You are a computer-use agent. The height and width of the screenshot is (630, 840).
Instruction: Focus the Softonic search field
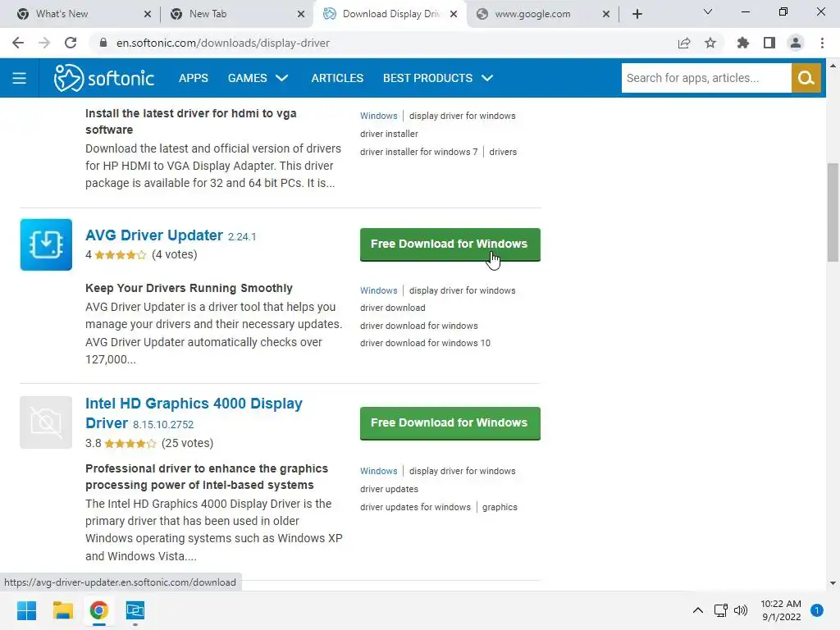pyautogui.click(x=706, y=78)
